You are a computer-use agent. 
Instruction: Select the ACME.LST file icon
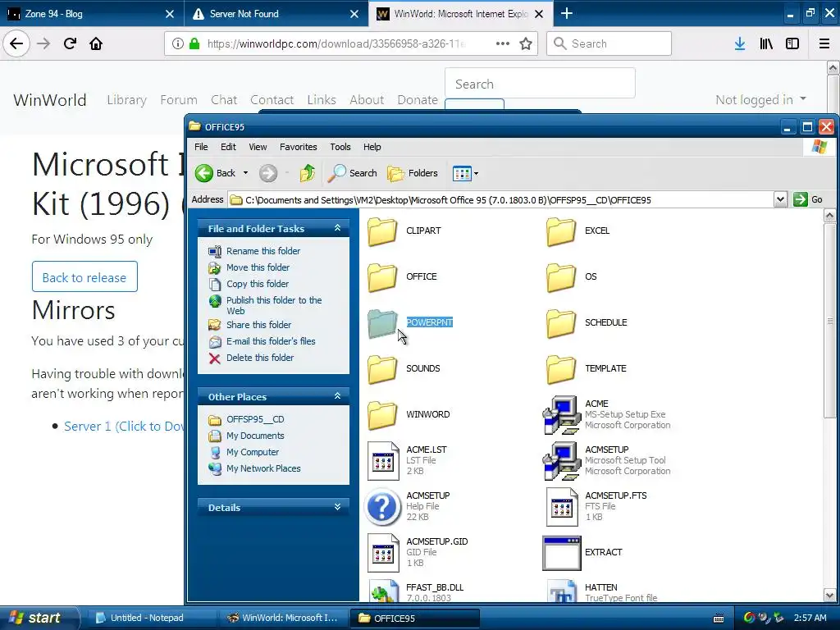pos(383,461)
